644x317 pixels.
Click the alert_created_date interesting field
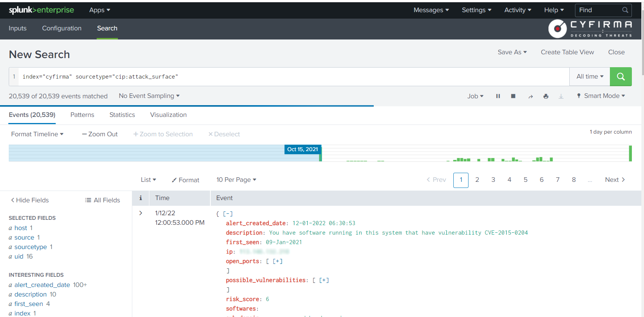[x=42, y=285]
